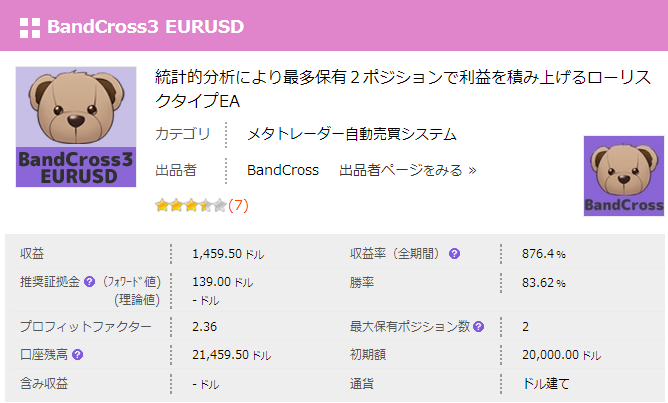This screenshot has width=668, height=403.
Task: Open the review count (7) link
Action: [x=239, y=206]
